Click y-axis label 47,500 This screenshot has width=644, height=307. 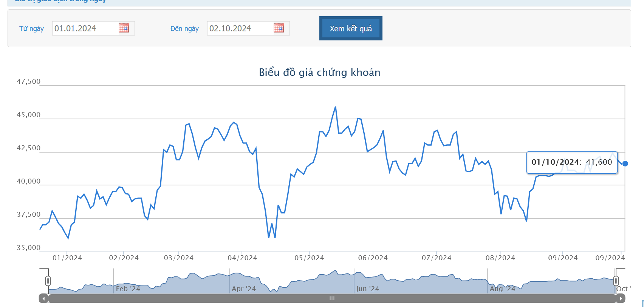tap(28, 82)
